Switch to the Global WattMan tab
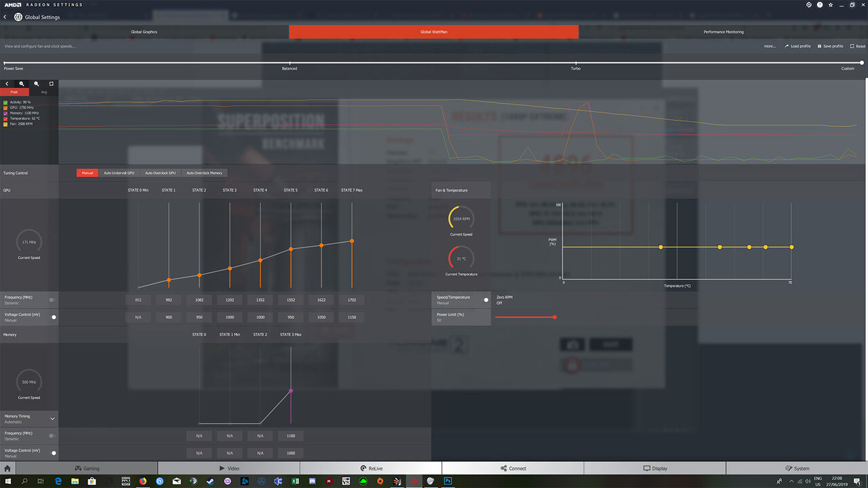Viewport: 868px width, 488px height. [x=434, y=32]
